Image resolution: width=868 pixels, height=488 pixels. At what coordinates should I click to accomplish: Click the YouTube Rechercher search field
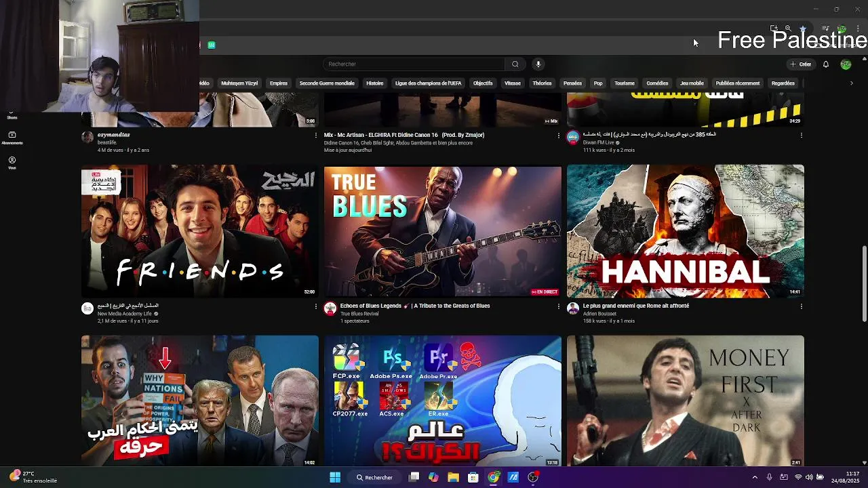(414, 64)
